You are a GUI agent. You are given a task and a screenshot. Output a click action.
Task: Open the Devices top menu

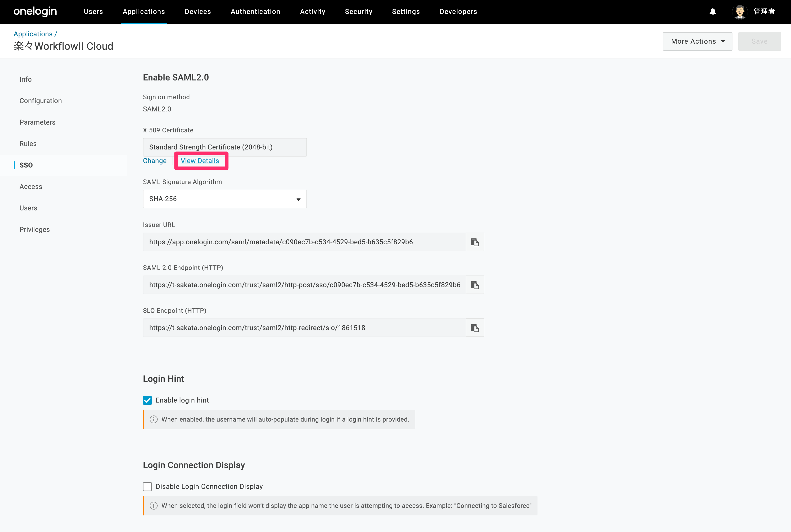[198, 11]
